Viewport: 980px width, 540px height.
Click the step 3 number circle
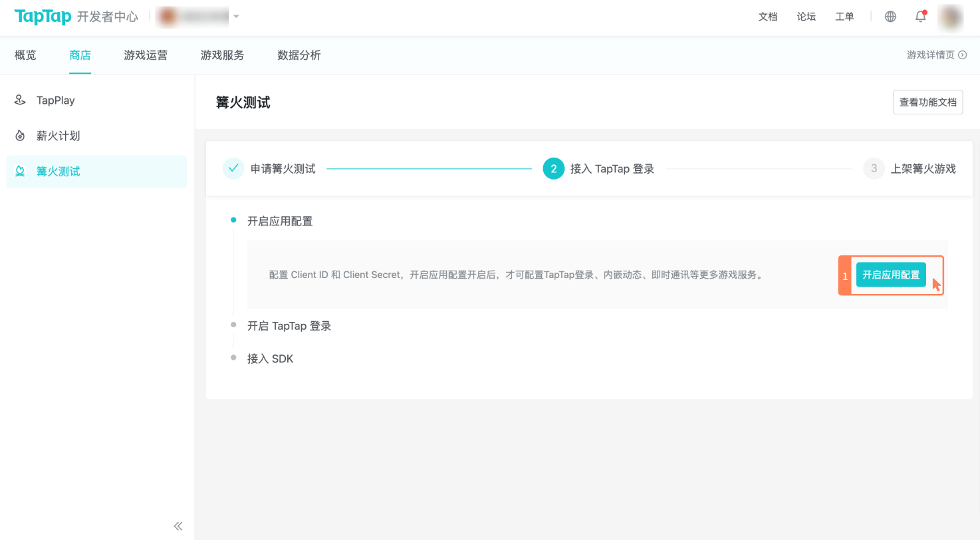[x=874, y=169]
